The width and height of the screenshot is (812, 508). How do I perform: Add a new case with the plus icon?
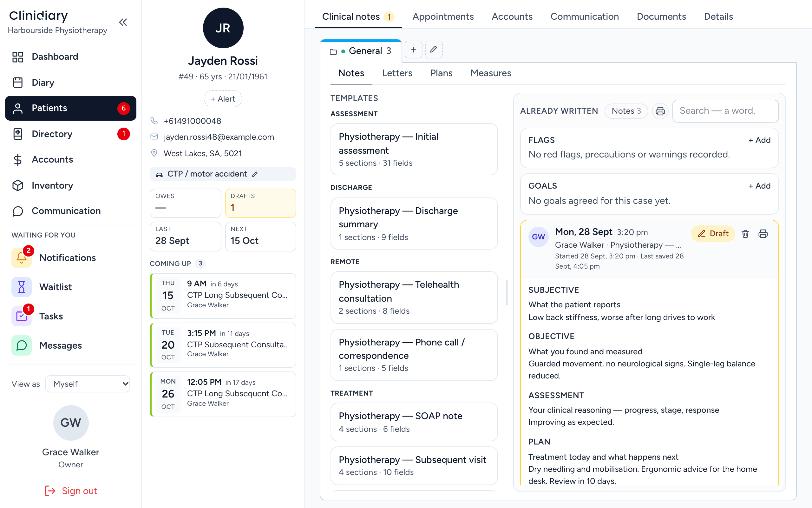(413, 50)
